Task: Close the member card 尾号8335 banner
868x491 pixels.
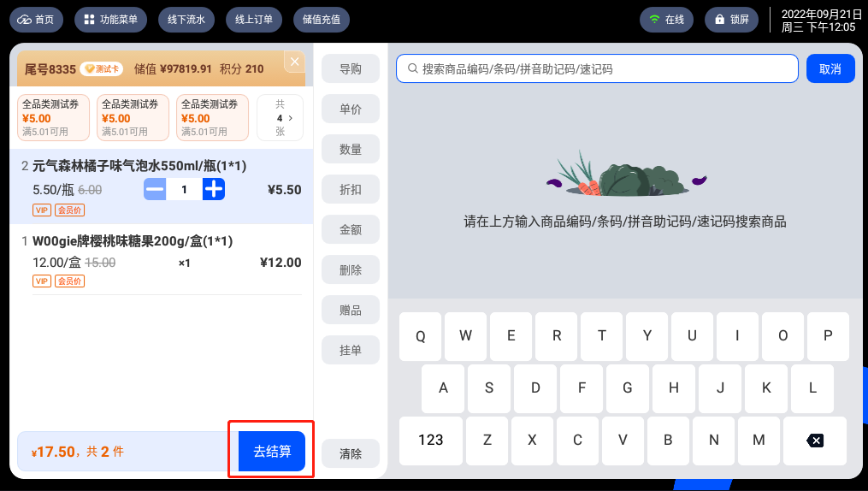Action: (294, 62)
